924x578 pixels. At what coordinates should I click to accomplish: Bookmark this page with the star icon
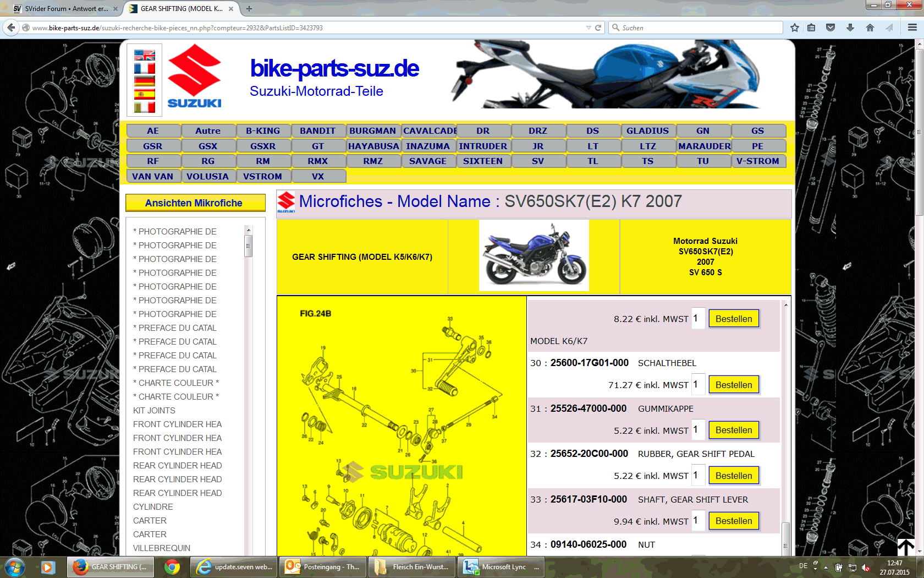click(x=794, y=28)
